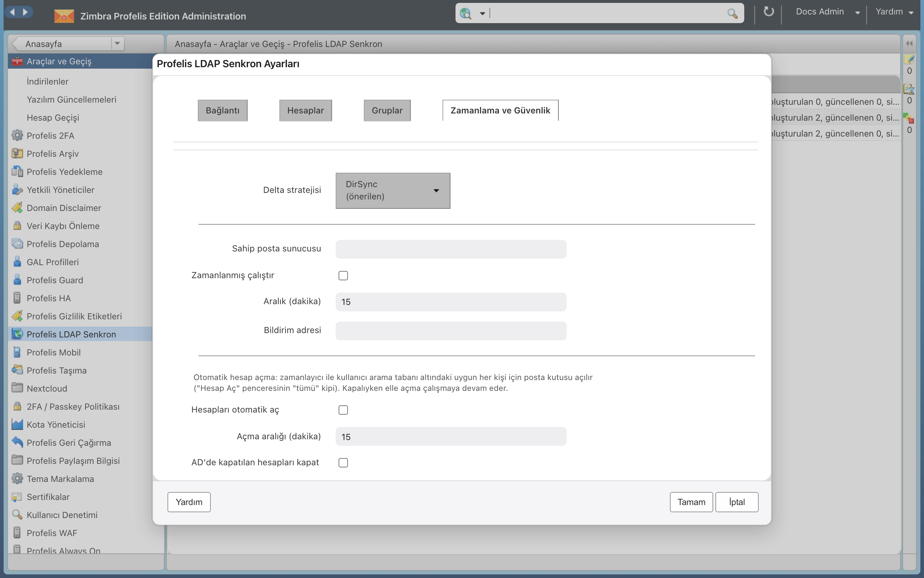924x578 pixels.
Task: Toggle the Hesapları otomatik aç checkbox
Action: (343, 410)
